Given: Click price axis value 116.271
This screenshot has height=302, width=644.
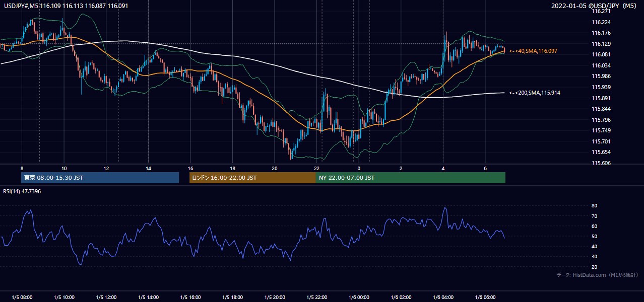Looking at the screenshot, I should click(601, 11).
